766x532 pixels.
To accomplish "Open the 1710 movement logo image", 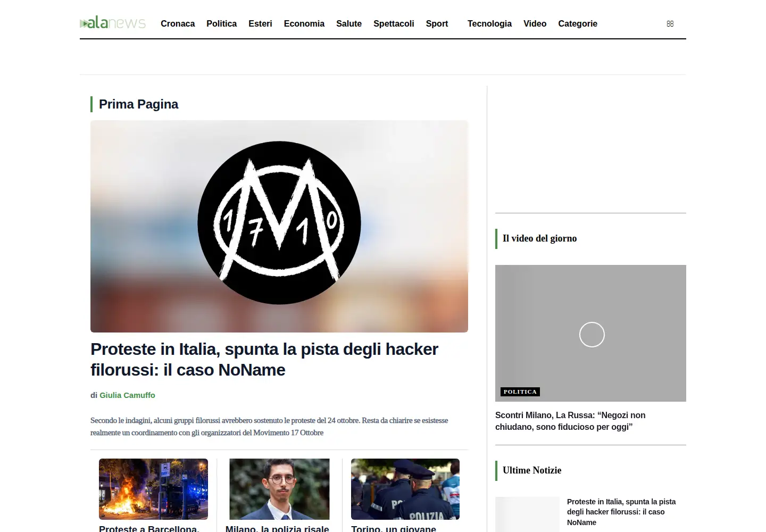I will (279, 226).
